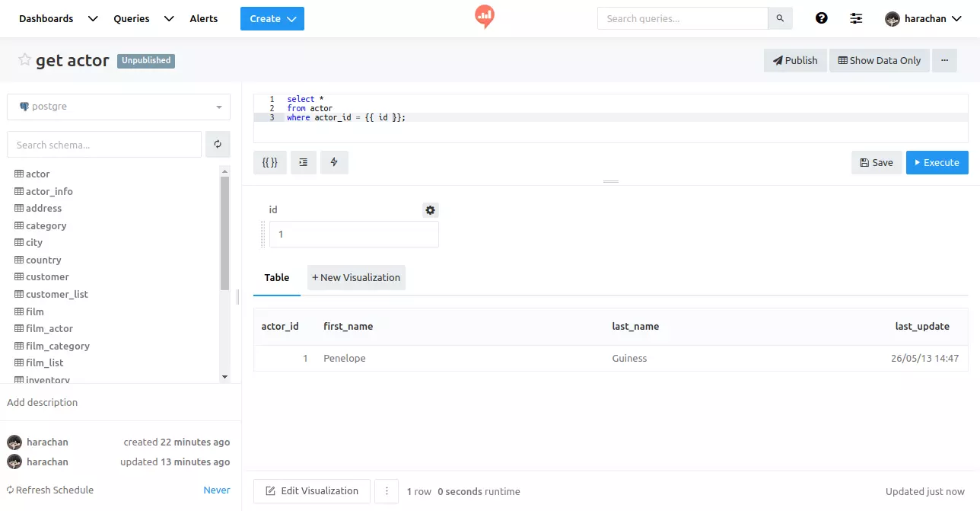This screenshot has height=511, width=980.
Task: Click the Redash logo at the top
Action: [x=484, y=16]
